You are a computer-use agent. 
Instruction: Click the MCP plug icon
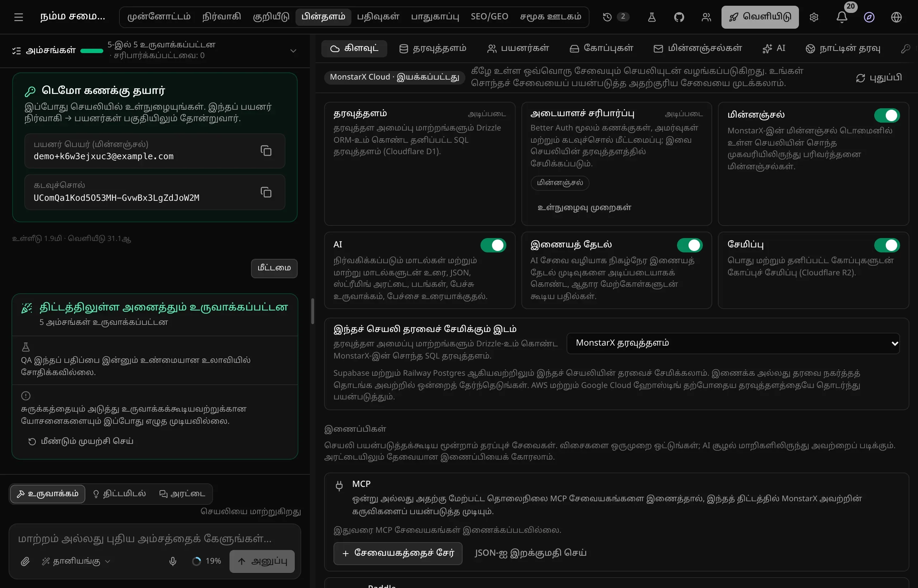coord(339,485)
